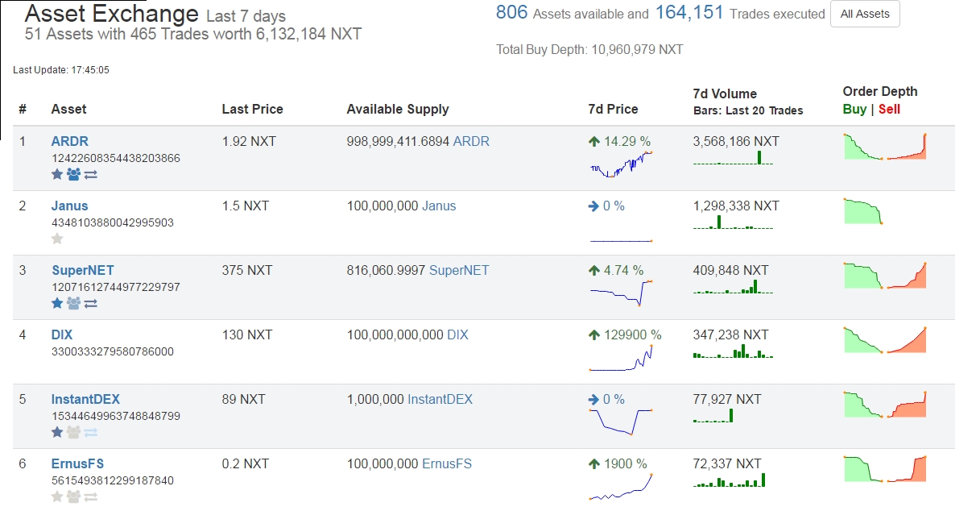Click the star icon under SuperNET
The height and width of the screenshot is (511, 980).
pos(57,303)
